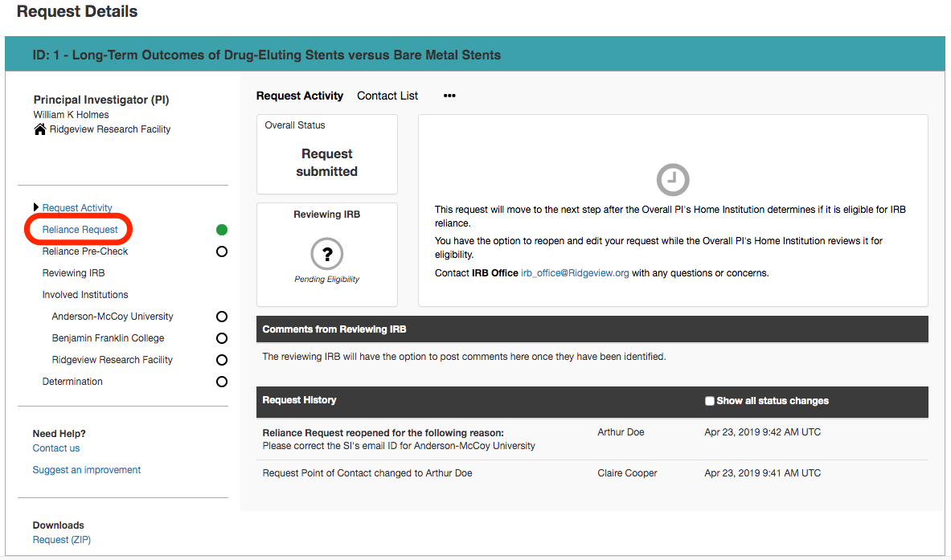The width and height of the screenshot is (951, 560).
Task: Open the three-dots more options menu
Action: click(x=449, y=96)
